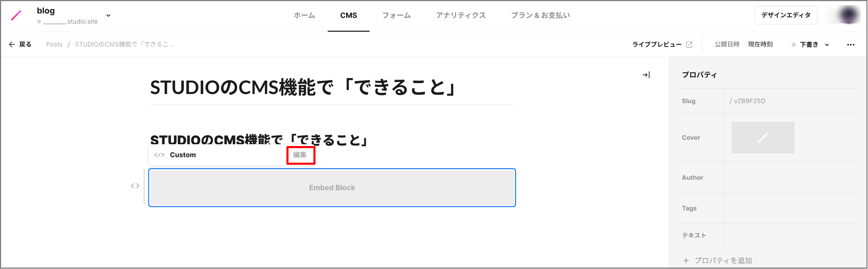Screen dimensions: 868x269
Task: Select the Embed Block area
Action: 332,188
